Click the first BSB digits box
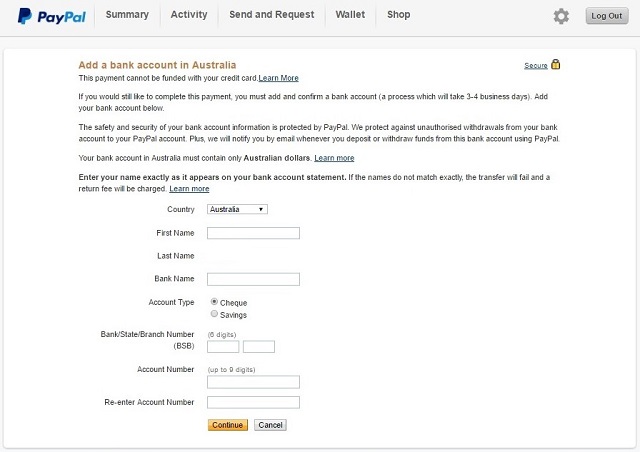This screenshot has height=452, width=640. click(223, 347)
